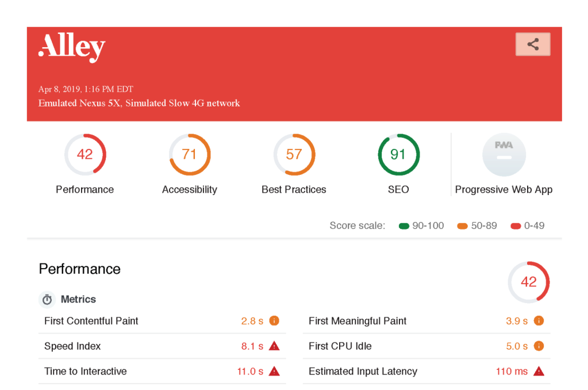
Task: Click the share icon in the header
Action: (532, 44)
